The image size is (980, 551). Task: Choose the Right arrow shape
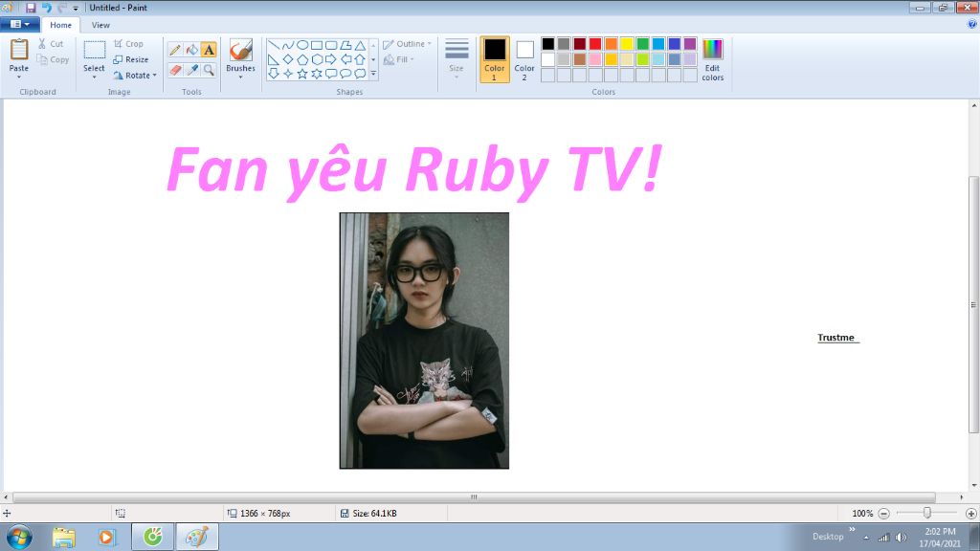click(330, 59)
